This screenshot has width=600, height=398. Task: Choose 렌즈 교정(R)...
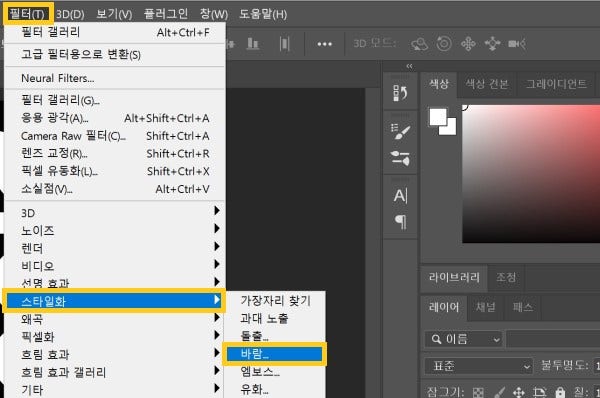(x=115, y=153)
